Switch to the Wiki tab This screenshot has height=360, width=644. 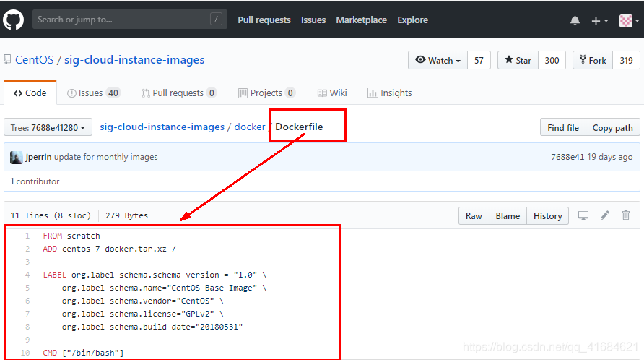(332, 93)
